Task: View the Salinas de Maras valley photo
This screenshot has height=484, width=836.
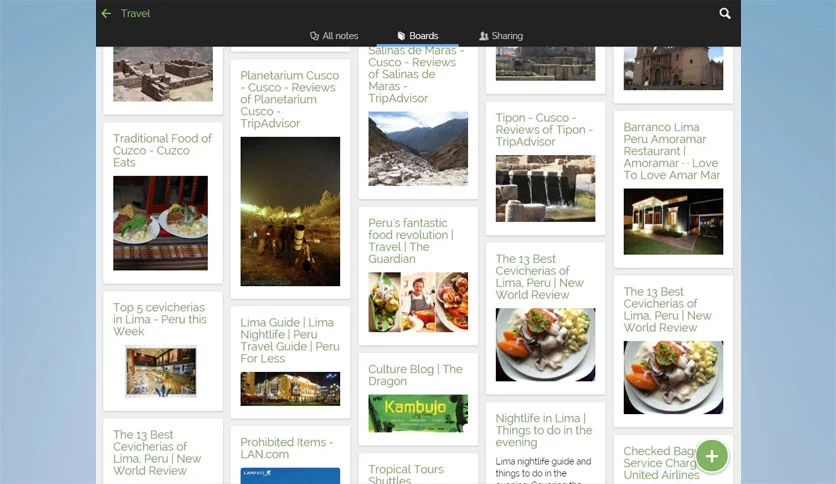Action: tap(418, 149)
